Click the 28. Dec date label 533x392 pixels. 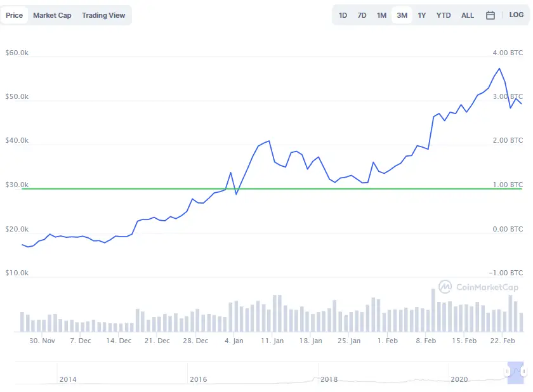195,341
